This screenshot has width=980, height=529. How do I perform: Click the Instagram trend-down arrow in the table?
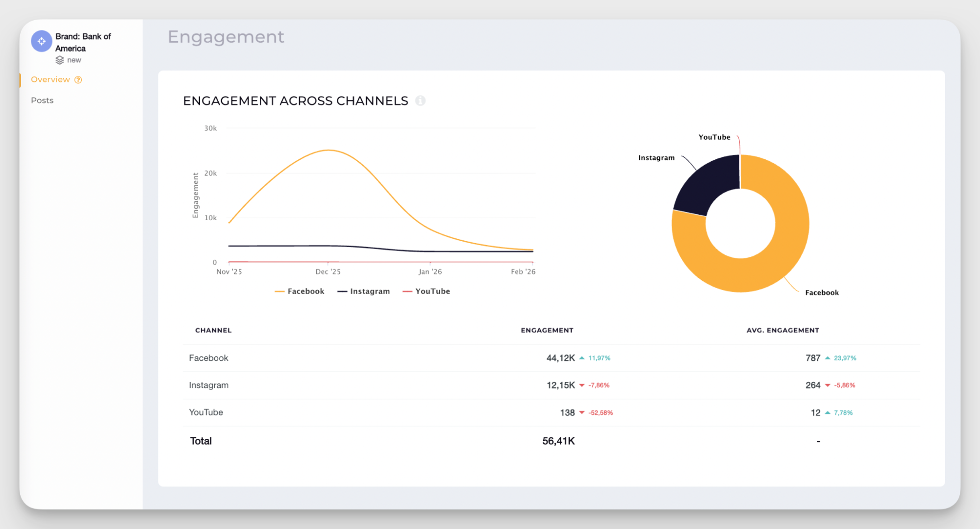[582, 385]
